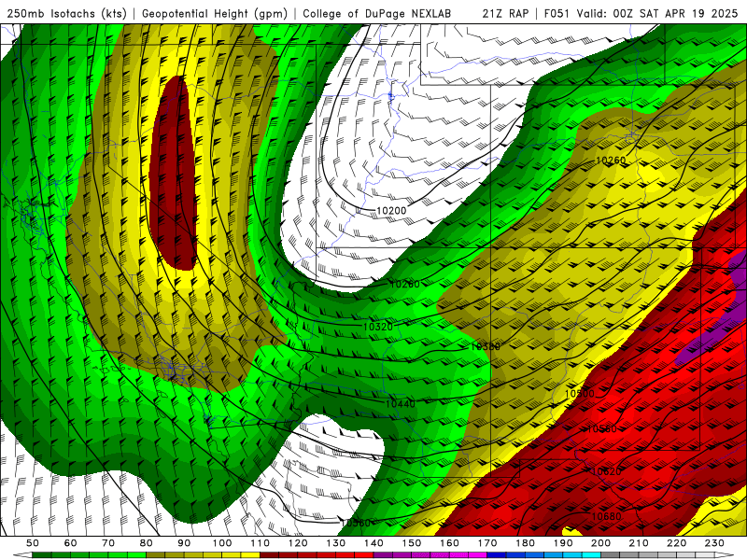Click the 'Valid: 00Z SAT APR 19 2025' text

(x=658, y=14)
